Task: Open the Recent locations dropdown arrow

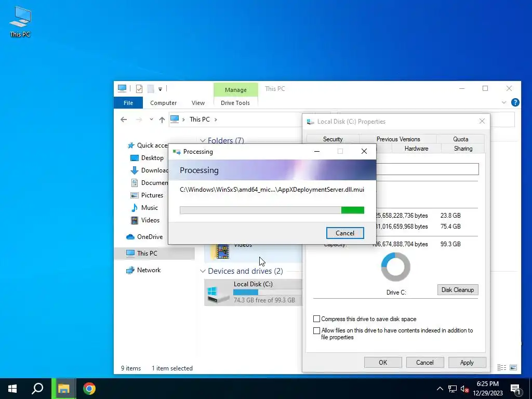Action: coord(151,119)
